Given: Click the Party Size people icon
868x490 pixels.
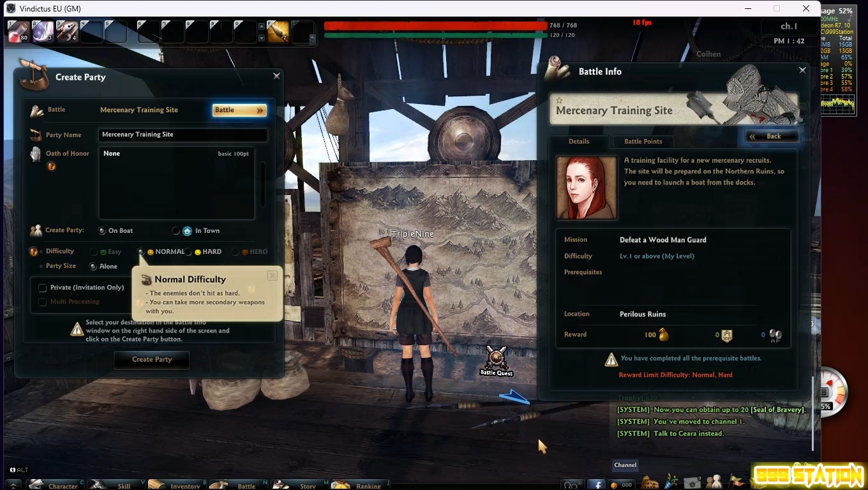Looking at the screenshot, I should (36, 231).
